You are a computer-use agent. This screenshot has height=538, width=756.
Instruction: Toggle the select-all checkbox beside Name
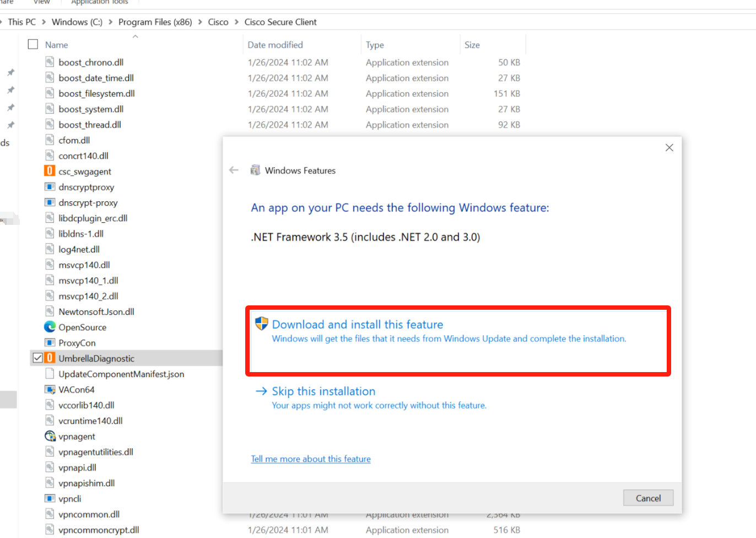point(33,44)
